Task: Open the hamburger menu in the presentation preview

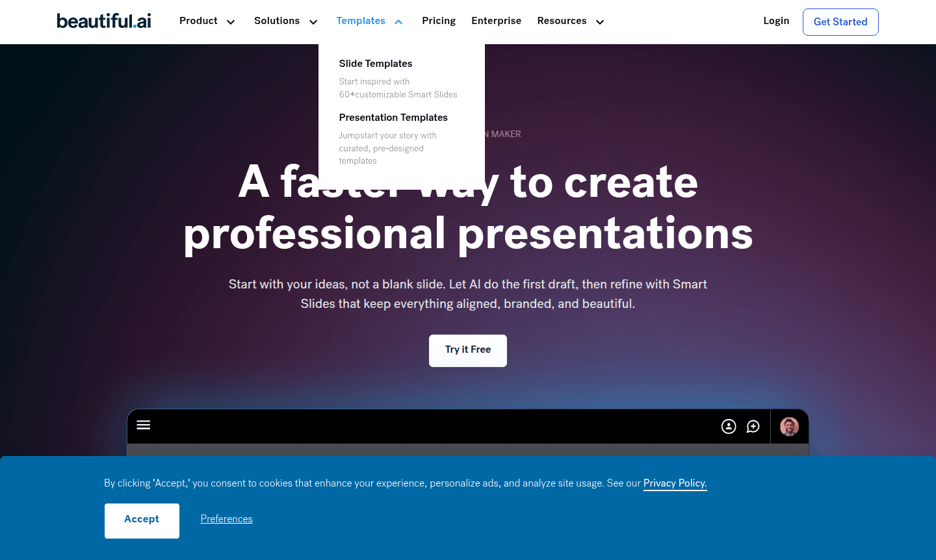Action: click(143, 425)
